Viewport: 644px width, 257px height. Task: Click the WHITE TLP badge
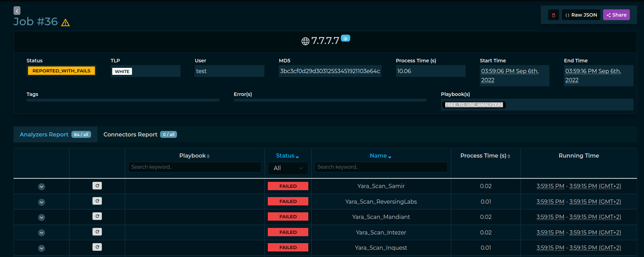click(x=122, y=71)
